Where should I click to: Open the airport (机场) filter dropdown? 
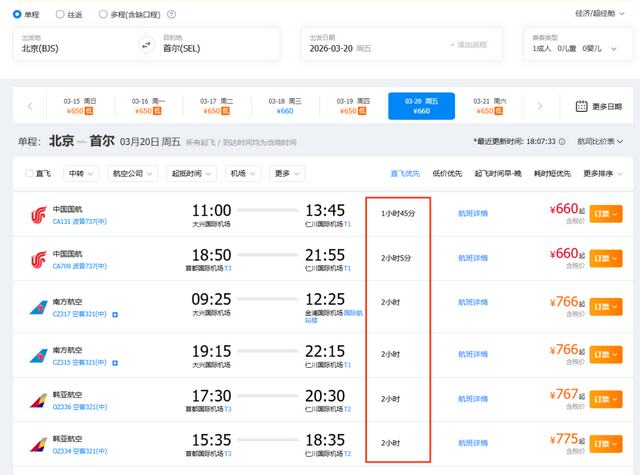pos(243,173)
